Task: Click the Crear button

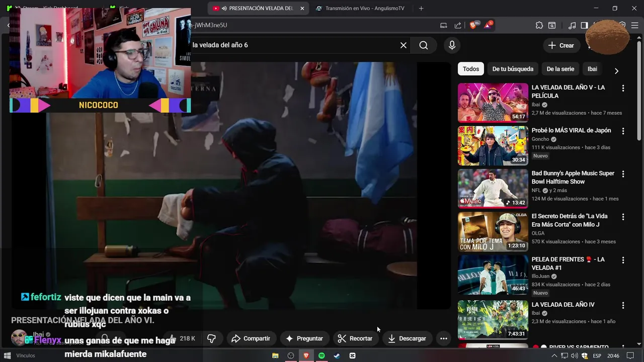Action: 561,45
